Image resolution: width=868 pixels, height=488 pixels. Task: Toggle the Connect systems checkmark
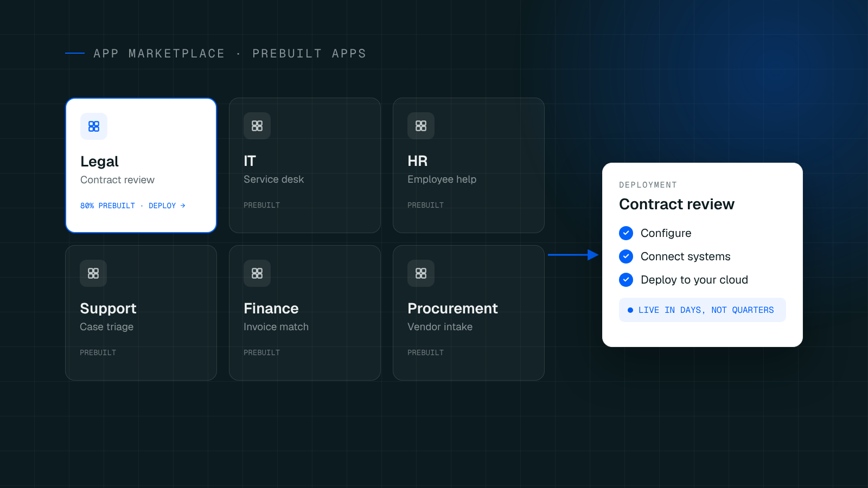tap(626, 256)
